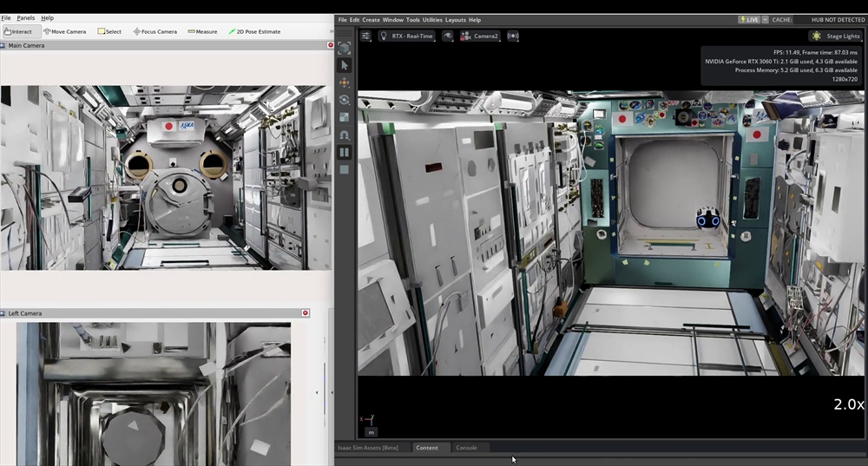Click the arrow selection tool in Isaac Sim

pos(345,65)
